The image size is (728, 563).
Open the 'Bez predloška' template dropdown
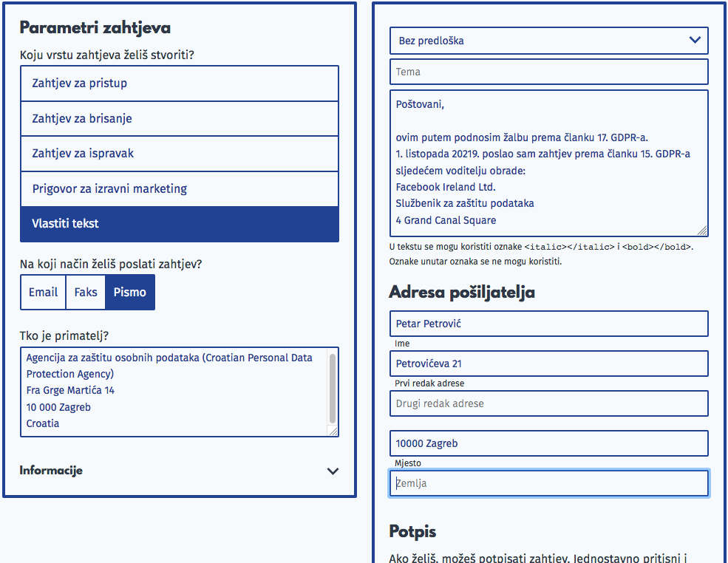pos(548,40)
